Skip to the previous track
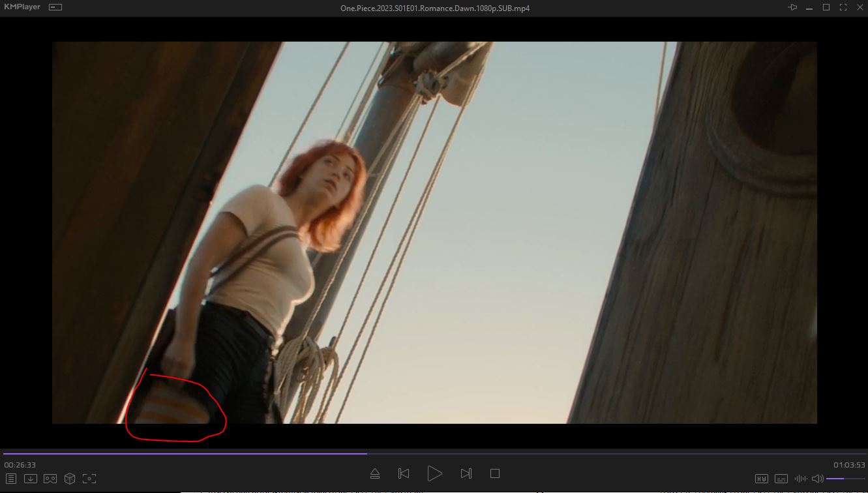This screenshot has height=493, width=868. click(x=404, y=473)
